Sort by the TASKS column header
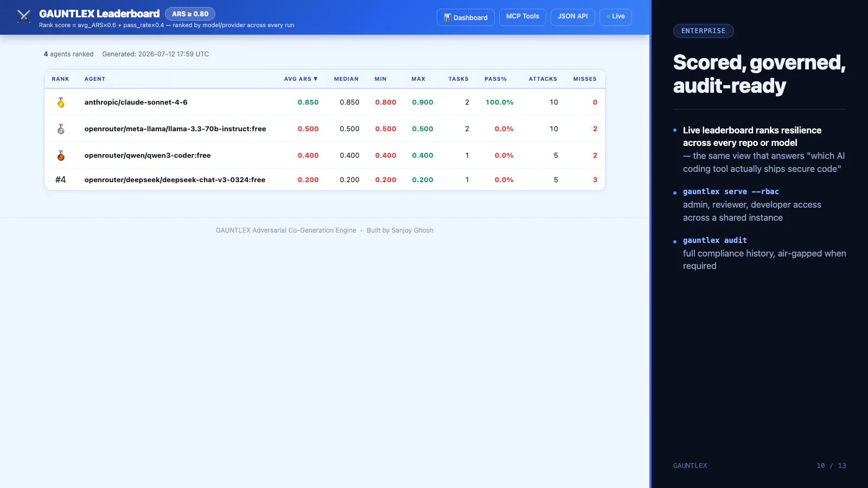The height and width of the screenshot is (488, 868). pyautogui.click(x=458, y=79)
